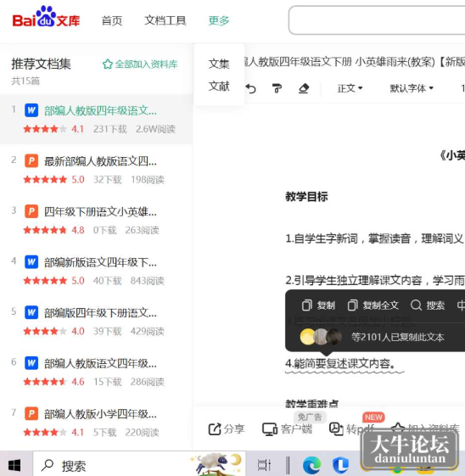Select 文集 from the 更多 dropdown
This screenshot has width=465, height=476.
[219, 64]
